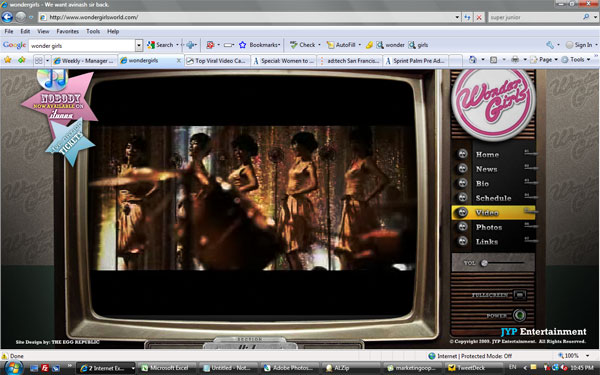Go back with the browser Back arrow
Image resolution: width=600 pixels, height=375 pixels.
pos(7,17)
